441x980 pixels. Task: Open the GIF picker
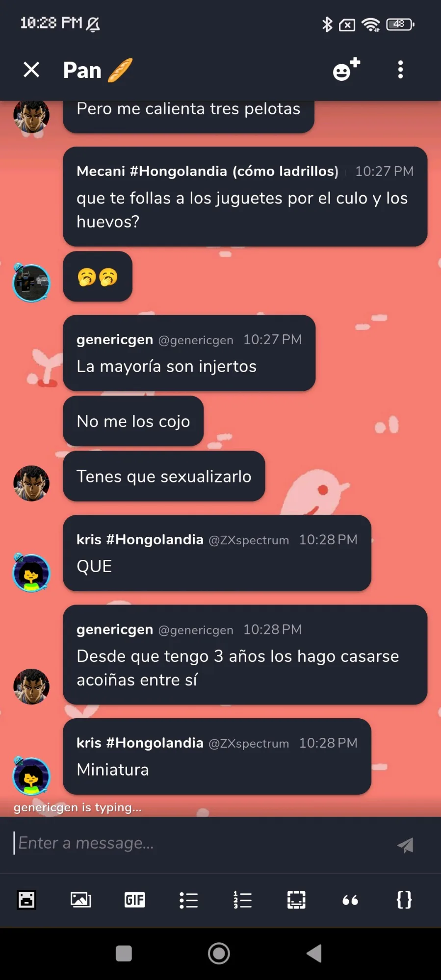tap(134, 900)
